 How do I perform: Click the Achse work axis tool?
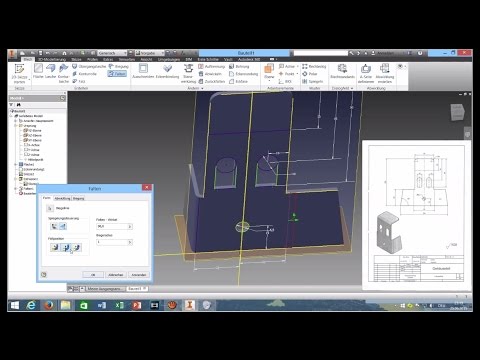point(287,67)
